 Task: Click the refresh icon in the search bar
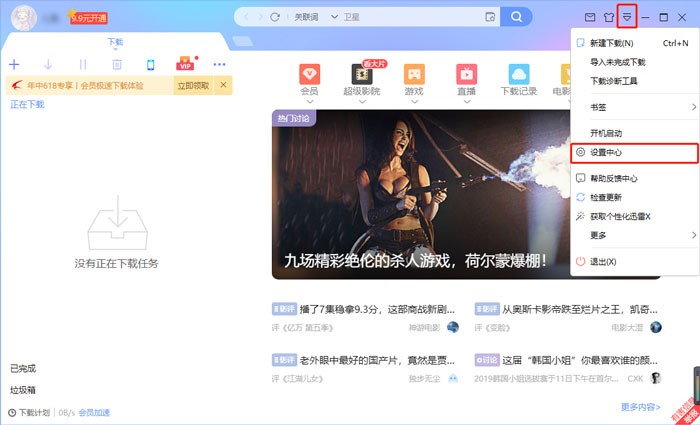click(275, 17)
